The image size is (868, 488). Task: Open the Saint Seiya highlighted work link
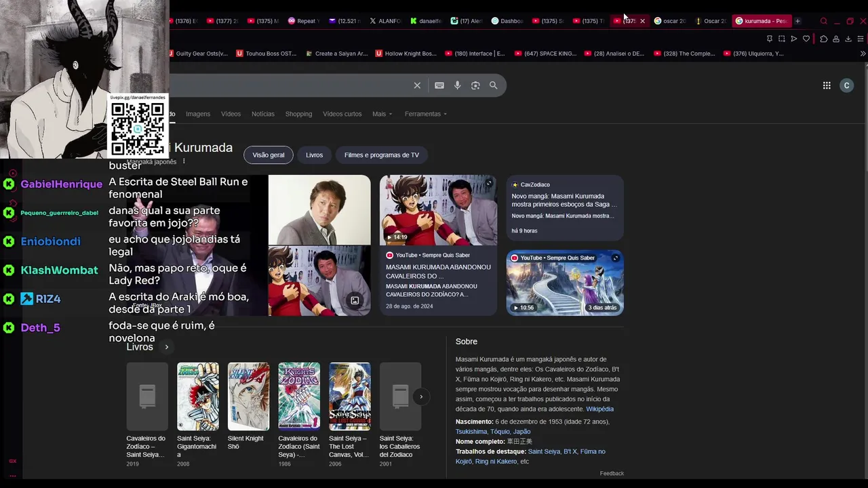[x=544, y=451]
